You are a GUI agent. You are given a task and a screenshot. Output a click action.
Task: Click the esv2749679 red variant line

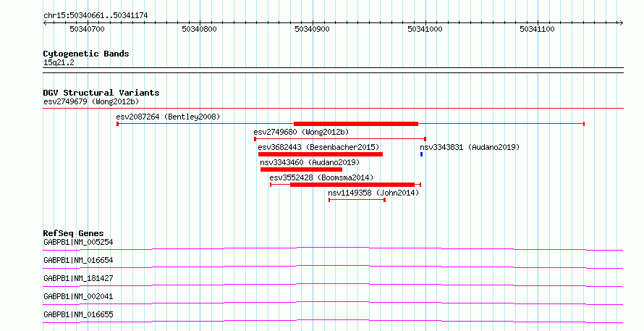(x=333, y=109)
